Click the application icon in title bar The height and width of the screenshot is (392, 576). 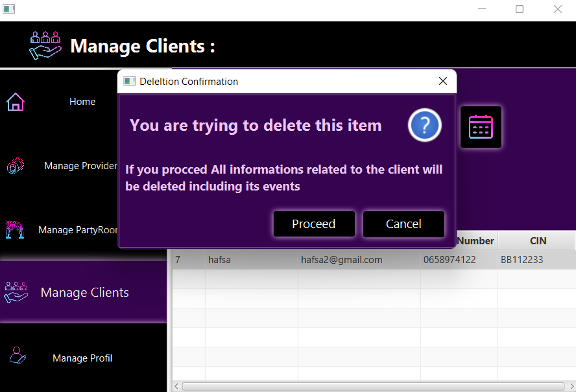click(x=9, y=9)
